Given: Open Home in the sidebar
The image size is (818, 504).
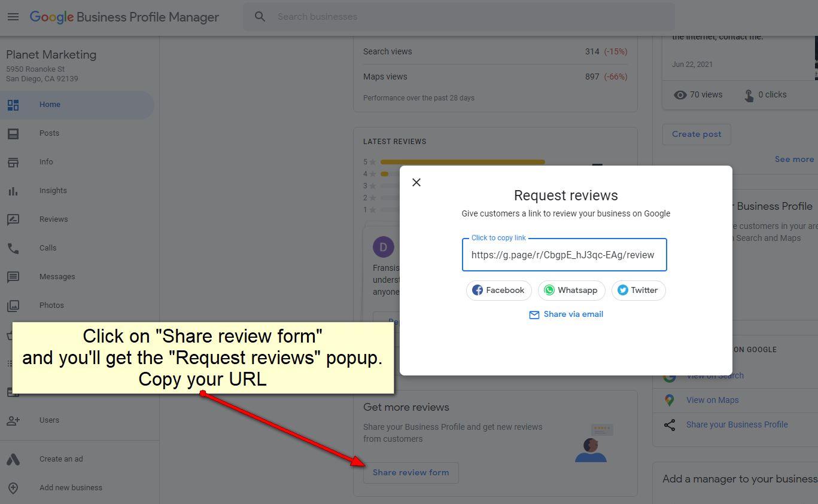Looking at the screenshot, I should tap(77, 105).
